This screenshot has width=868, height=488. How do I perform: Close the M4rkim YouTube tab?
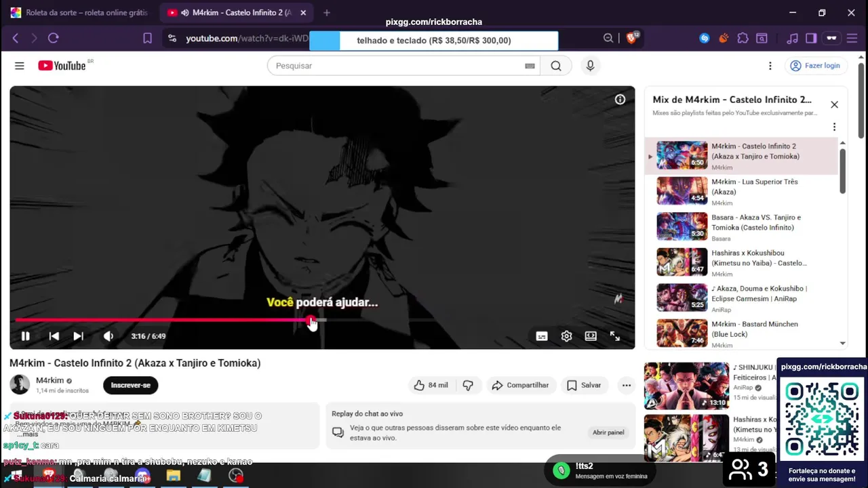click(x=303, y=12)
